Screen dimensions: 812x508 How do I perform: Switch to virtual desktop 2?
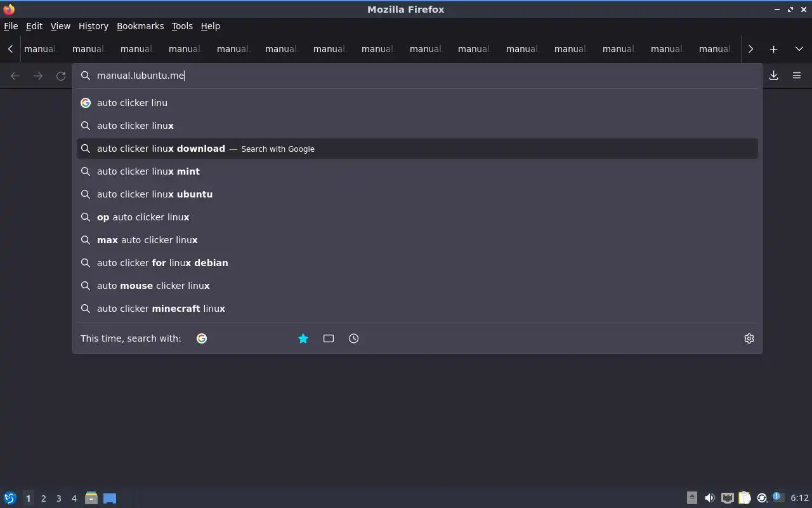tap(43, 498)
